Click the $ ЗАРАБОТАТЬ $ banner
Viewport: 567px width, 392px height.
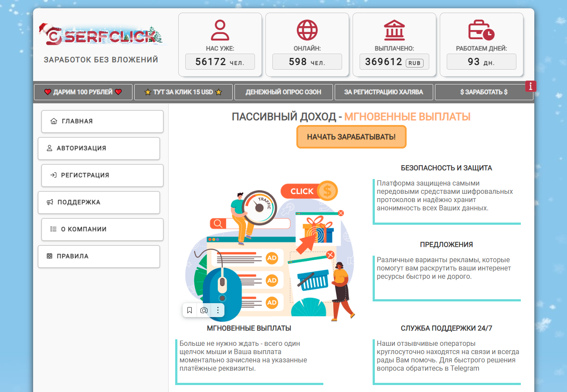tap(484, 92)
